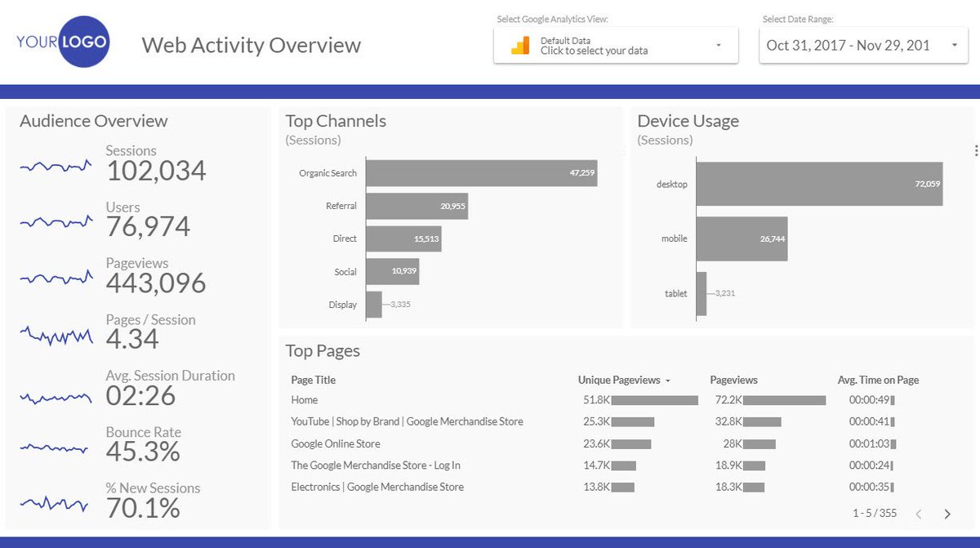
Task: Click the 00:01:03 time on page value
Action: coord(870,443)
